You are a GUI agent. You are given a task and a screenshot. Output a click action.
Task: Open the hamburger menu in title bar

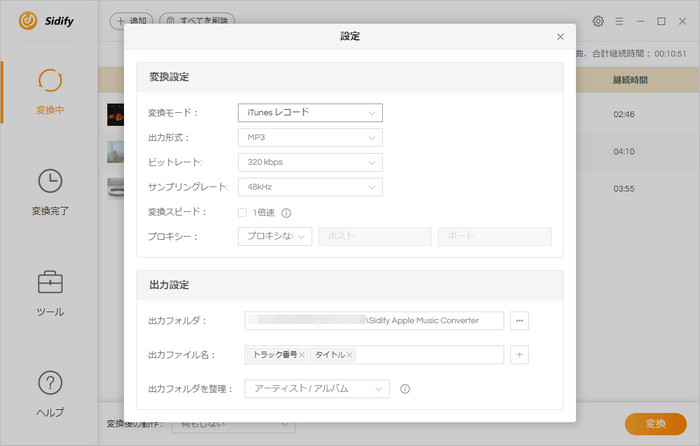pos(619,21)
